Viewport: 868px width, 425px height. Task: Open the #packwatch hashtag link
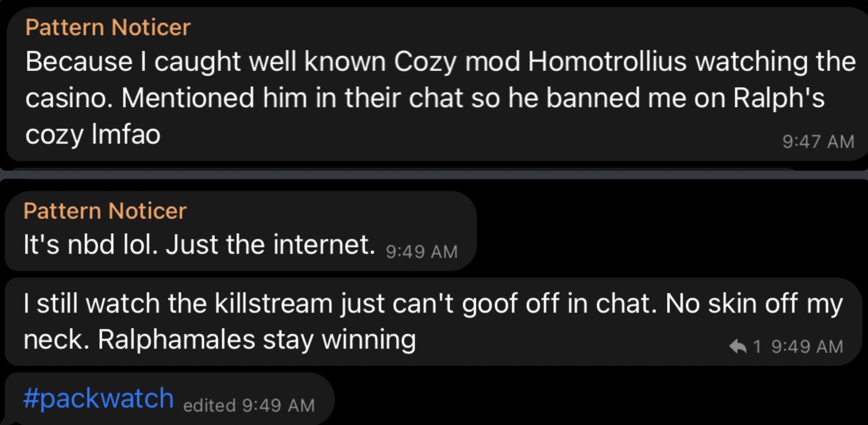[99, 398]
